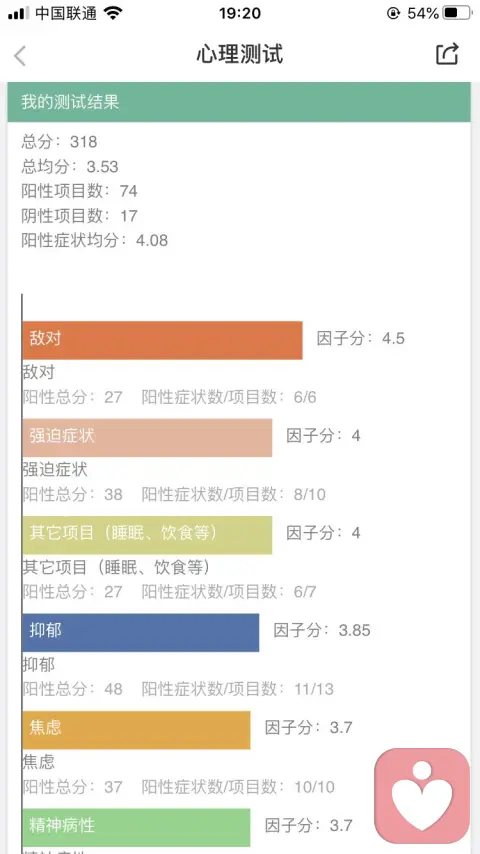The image size is (480, 854).
Task: Tap the rotation lock status icon
Action: (x=393, y=13)
